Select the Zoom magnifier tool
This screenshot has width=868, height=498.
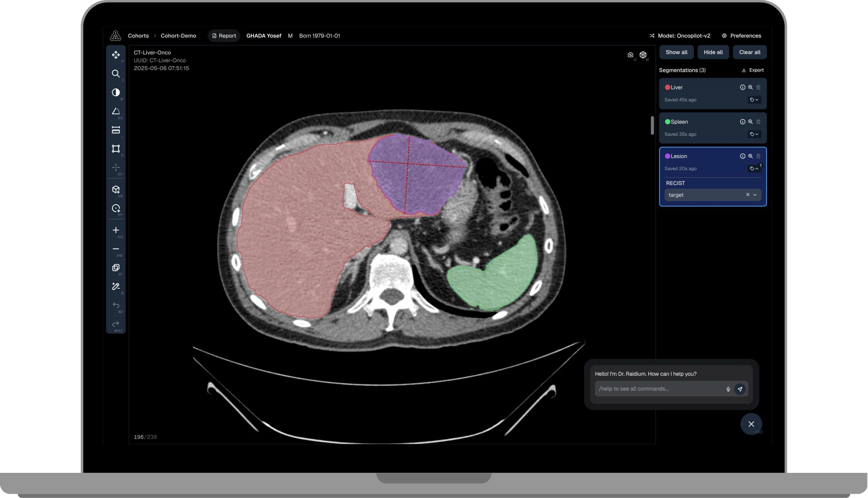pyautogui.click(x=116, y=74)
